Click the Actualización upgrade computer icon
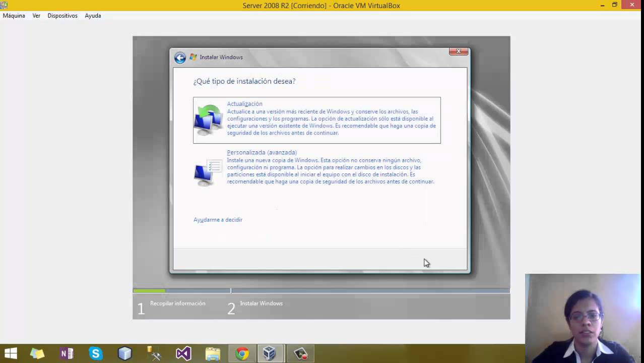Screen dimensions: 644x363 (209, 120)
